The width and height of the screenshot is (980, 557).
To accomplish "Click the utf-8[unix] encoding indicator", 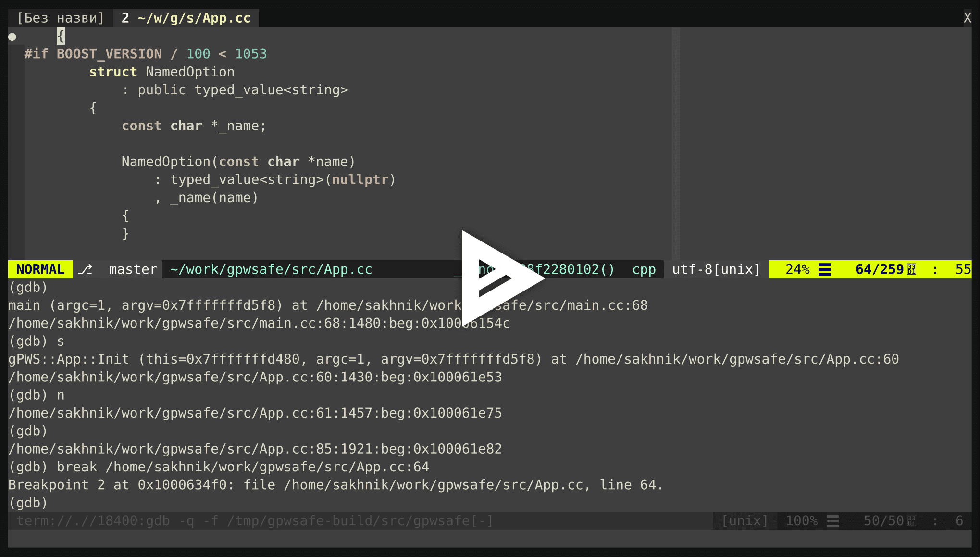I will point(716,269).
